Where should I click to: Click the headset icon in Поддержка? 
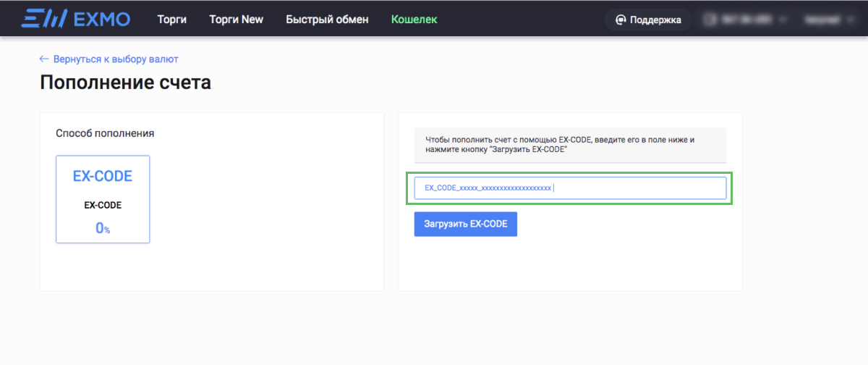pos(621,20)
